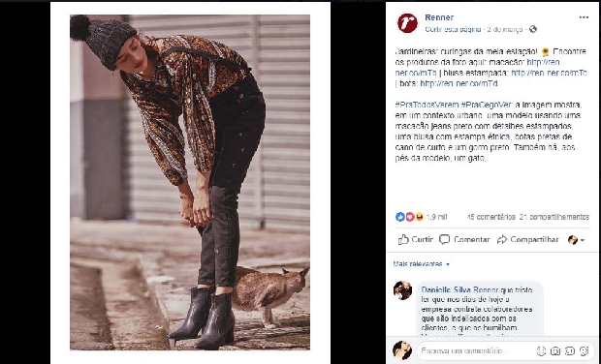Click the Escreva um comentário field

476,350
